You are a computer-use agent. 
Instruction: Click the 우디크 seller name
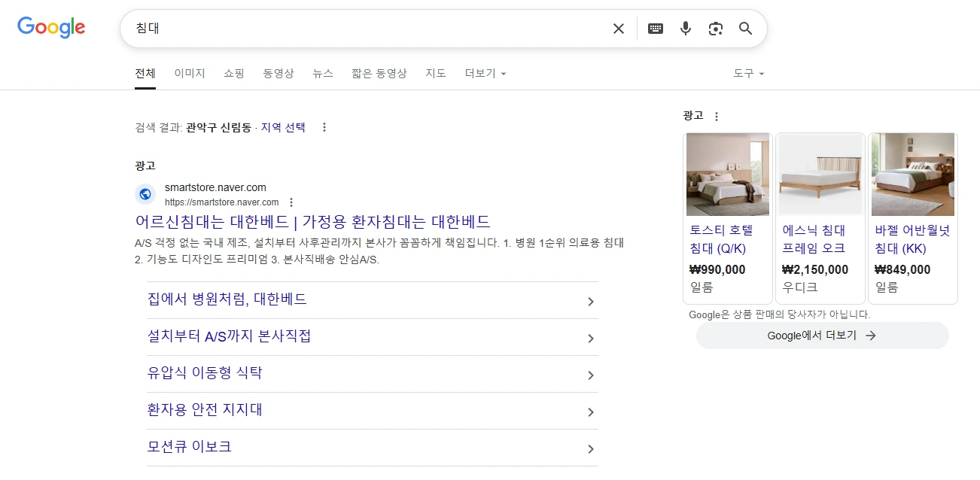pyautogui.click(x=800, y=287)
